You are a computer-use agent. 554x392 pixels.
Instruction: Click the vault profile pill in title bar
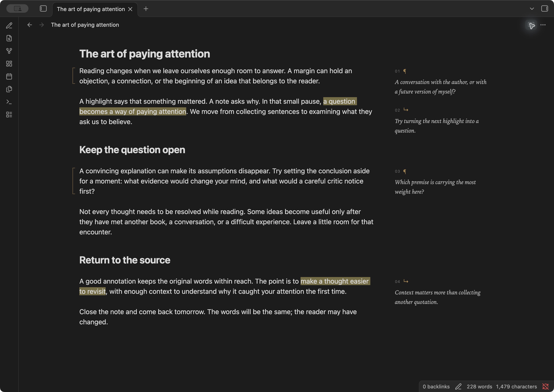tap(17, 9)
